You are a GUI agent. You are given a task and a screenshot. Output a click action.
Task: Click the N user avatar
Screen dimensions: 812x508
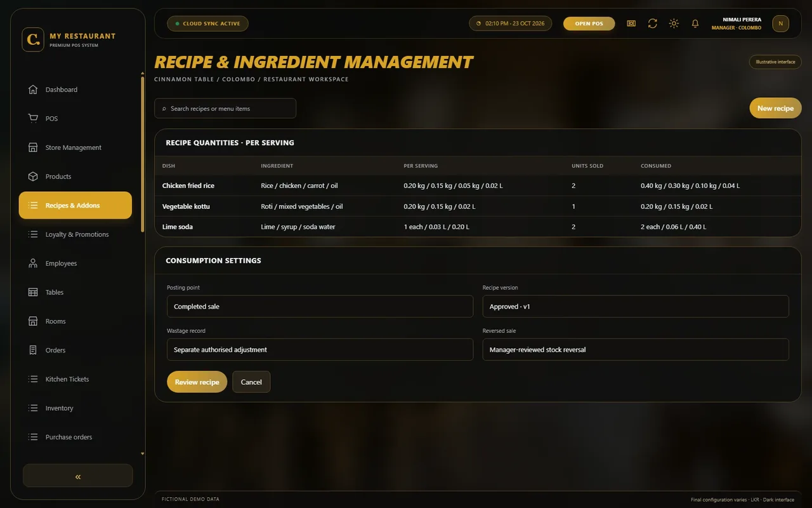[x=780, y=23]
